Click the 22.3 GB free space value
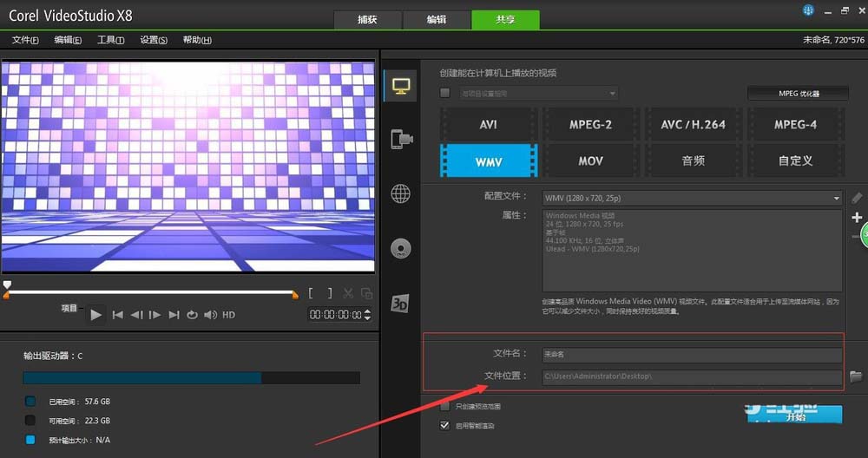 point(97,421)
